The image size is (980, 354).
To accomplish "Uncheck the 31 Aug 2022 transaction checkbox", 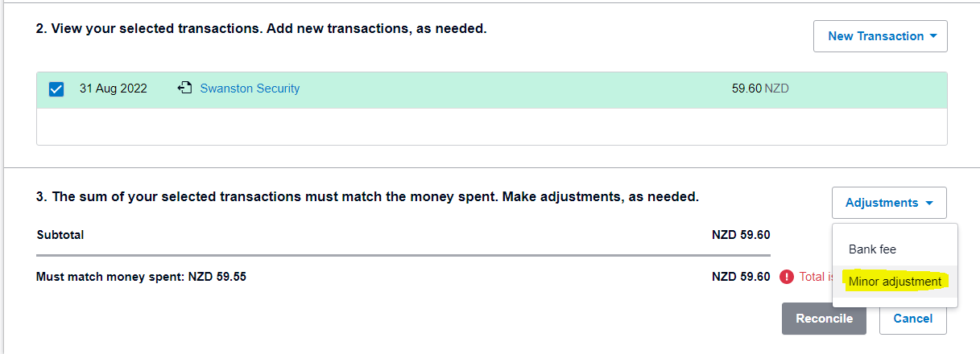I will pyautogui.click(x=56, y=89).
